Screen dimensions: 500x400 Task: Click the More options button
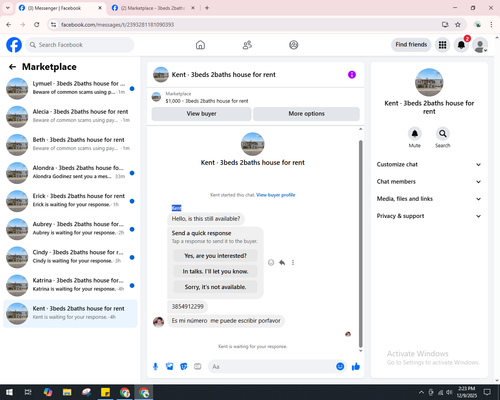306,114
